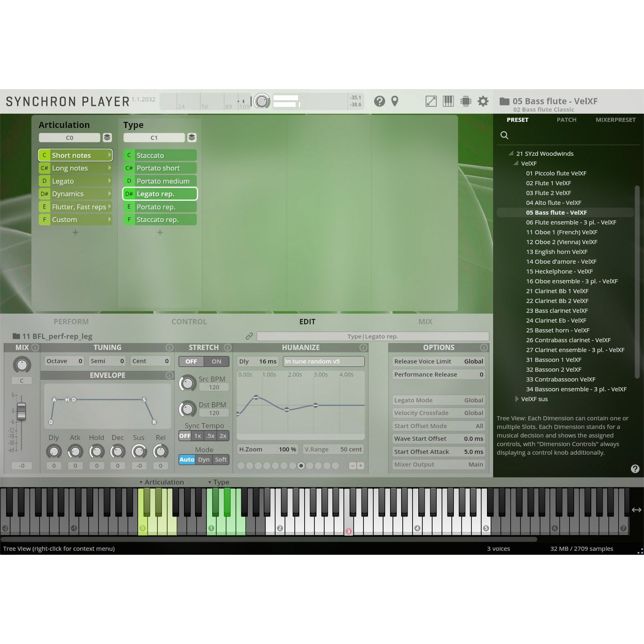Switch to the MIX tab
Screen dimensions: 644x644
[x=425, y=322]
